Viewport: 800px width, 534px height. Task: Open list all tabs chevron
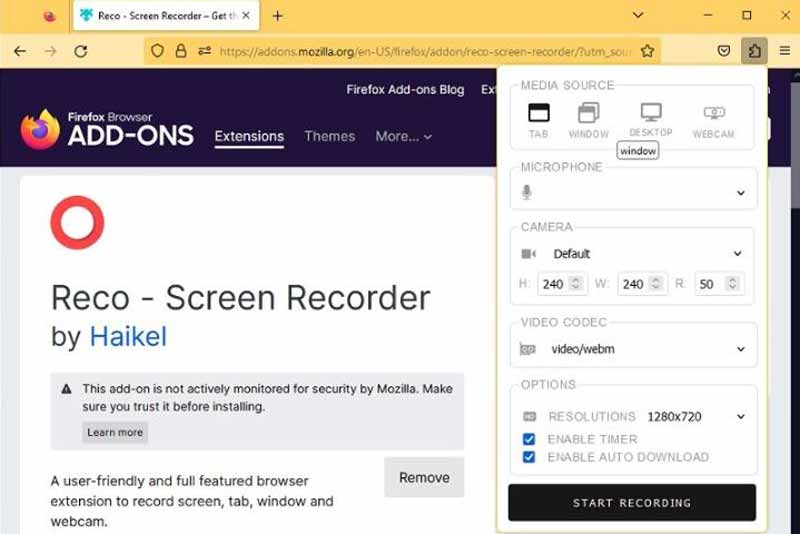click(638, 15)
